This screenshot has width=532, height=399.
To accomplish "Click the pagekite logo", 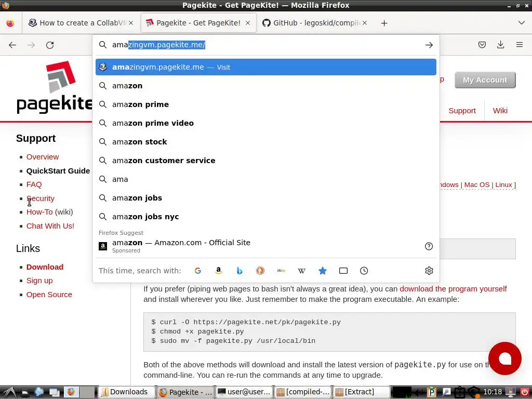I will click(54, 87).
